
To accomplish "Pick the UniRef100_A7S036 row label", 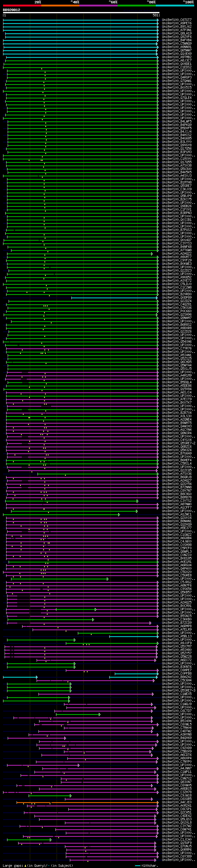I will click(176, 474).
